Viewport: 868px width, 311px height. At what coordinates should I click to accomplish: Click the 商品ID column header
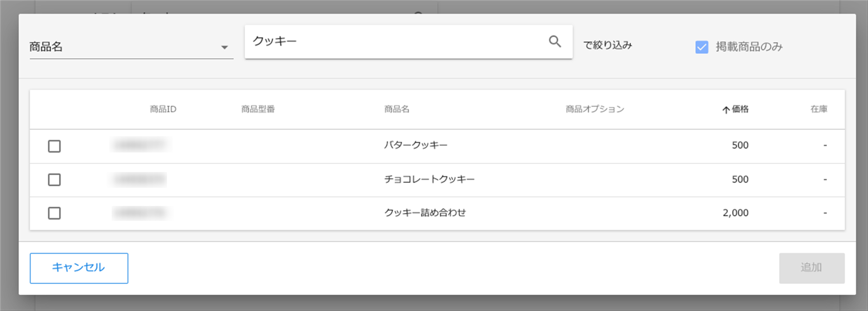coord(163,109)
